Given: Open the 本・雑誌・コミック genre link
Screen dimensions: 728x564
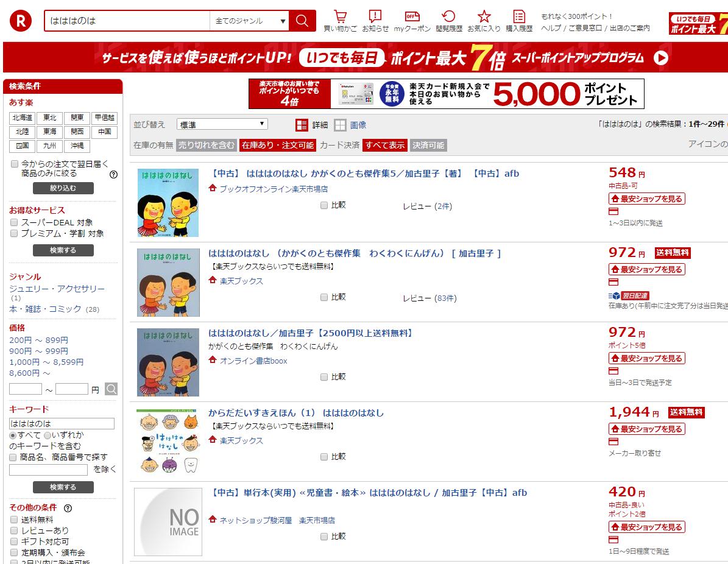Looking at the screenshot, I should pos(46,309).
